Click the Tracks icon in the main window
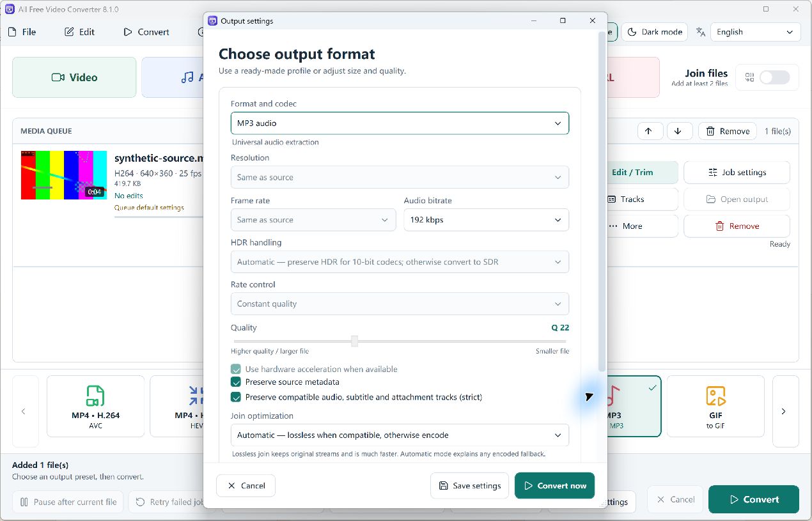Image resolution: width=812 pixels, height=521 pixels. point(612,199)
